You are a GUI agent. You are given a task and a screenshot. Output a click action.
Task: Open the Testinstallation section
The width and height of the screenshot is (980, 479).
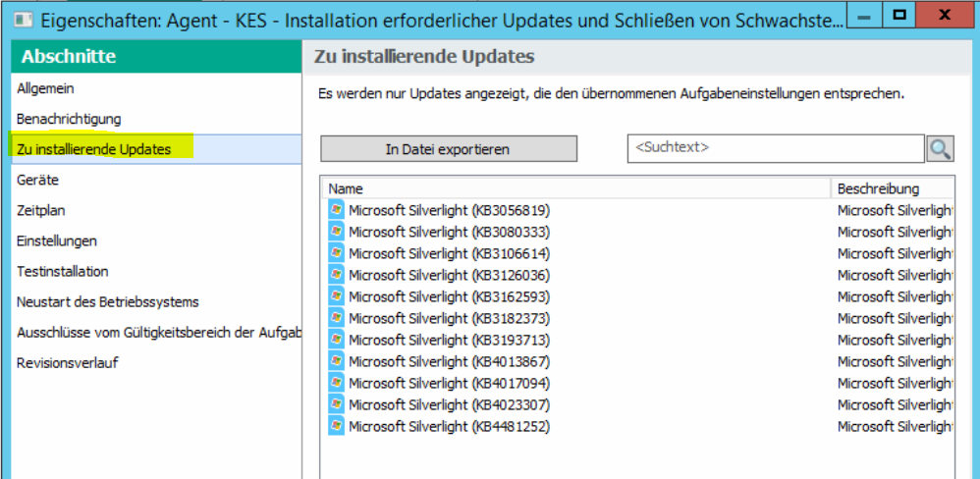(156, 272)
